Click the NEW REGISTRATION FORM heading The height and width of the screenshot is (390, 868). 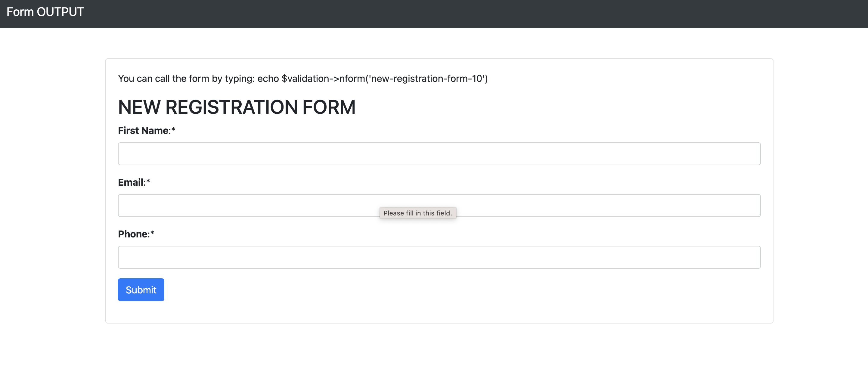(x=237, y=107)
